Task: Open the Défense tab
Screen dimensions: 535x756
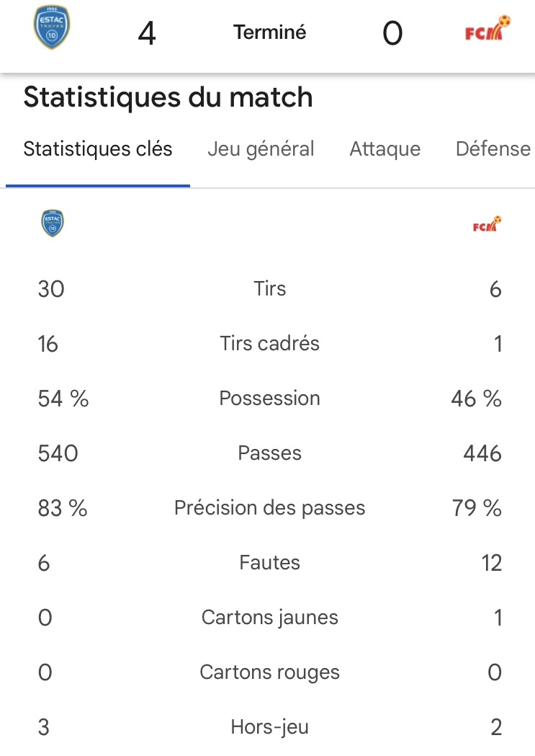Action: click(x=493, y=149)
